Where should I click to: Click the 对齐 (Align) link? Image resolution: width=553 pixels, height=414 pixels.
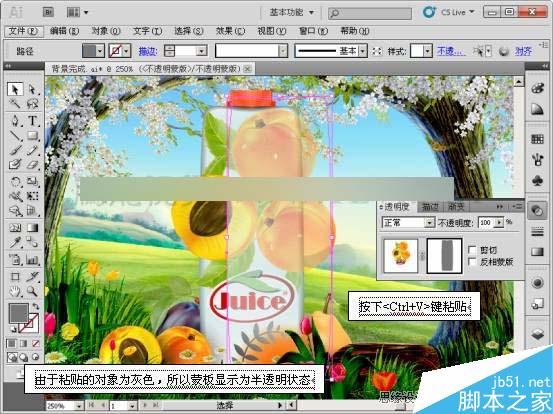tap(523, 51)
